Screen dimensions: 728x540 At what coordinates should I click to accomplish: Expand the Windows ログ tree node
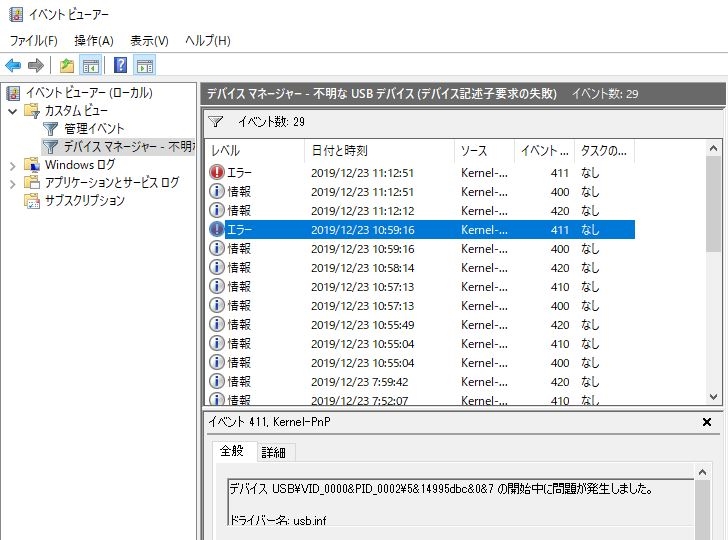13,165
